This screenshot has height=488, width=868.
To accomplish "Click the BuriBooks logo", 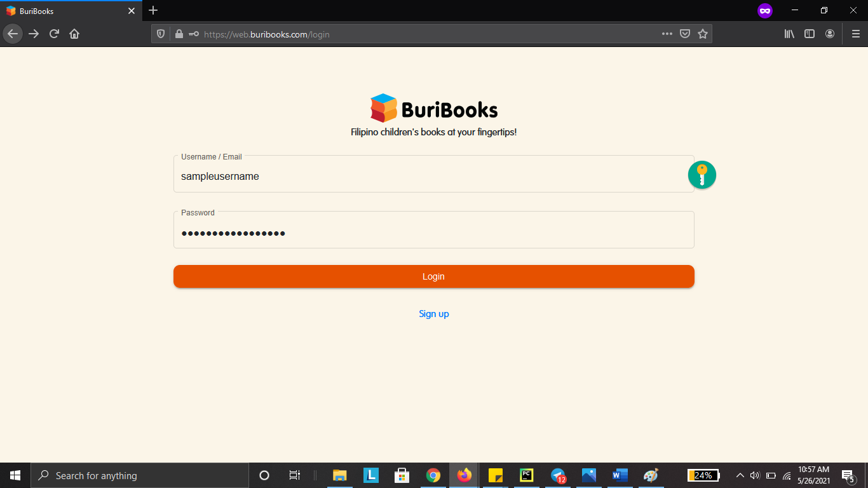I will [x=434, y=109].
